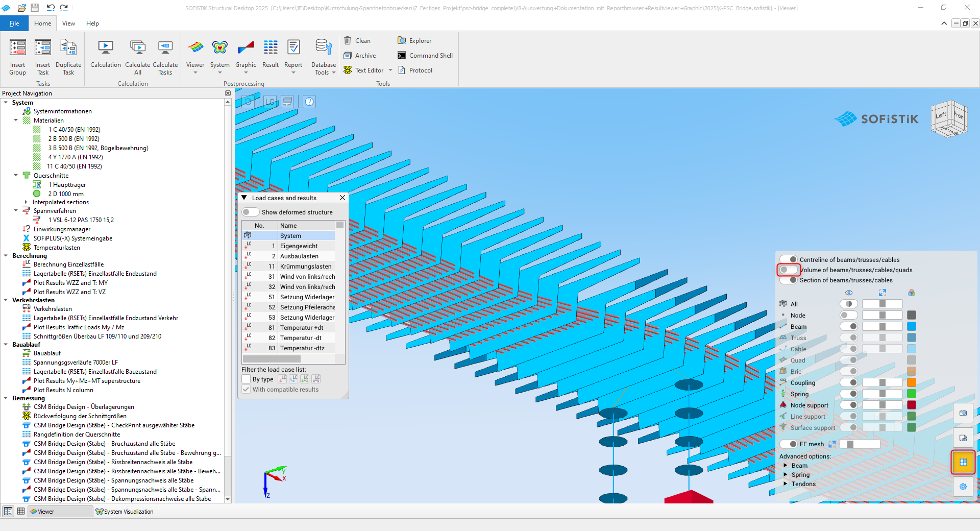Toggle Spring visibility switch
980x531 pixels.
849,394
